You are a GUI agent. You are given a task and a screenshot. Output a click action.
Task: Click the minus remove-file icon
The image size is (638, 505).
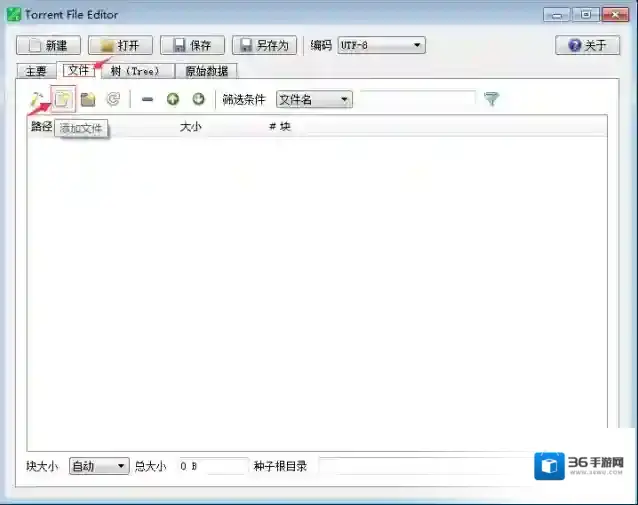[x=147, y=99]
